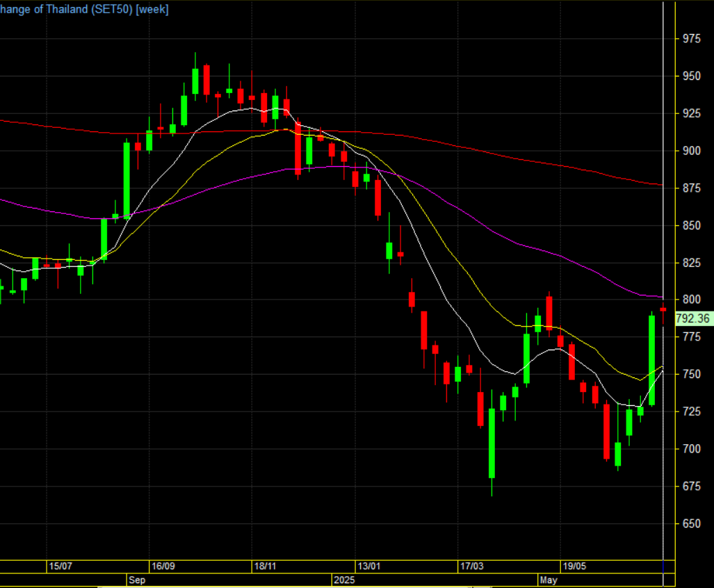
Task: Select the 975 price axis label
Action: (x=692, y=39)
